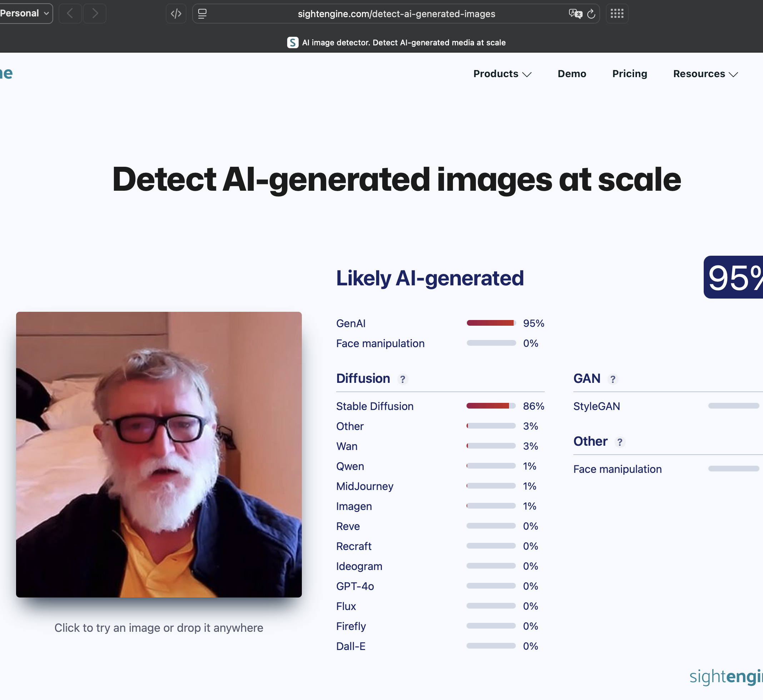Click the browser forward arrow
This screenshot has width=763, height=700.
95,14
